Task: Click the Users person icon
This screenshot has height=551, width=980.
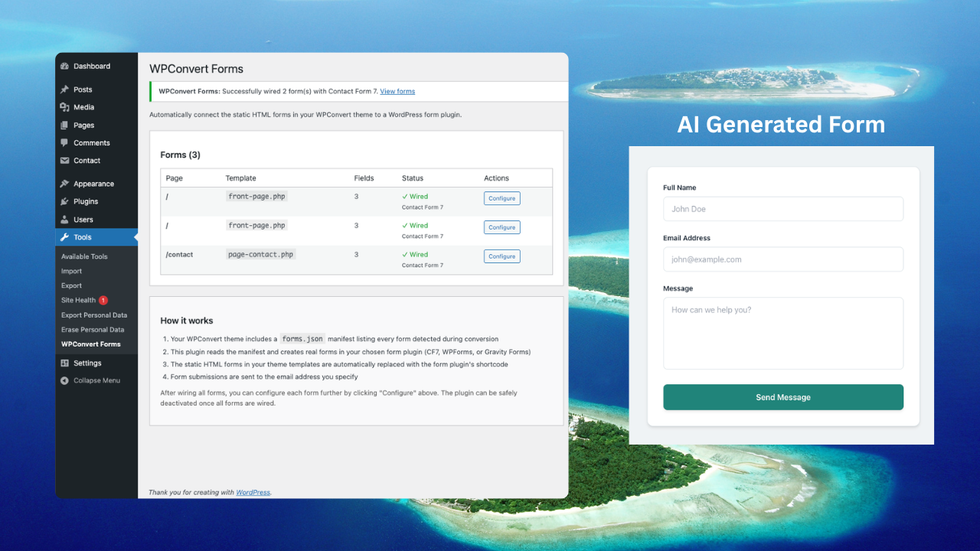Action: pos(65,220)
